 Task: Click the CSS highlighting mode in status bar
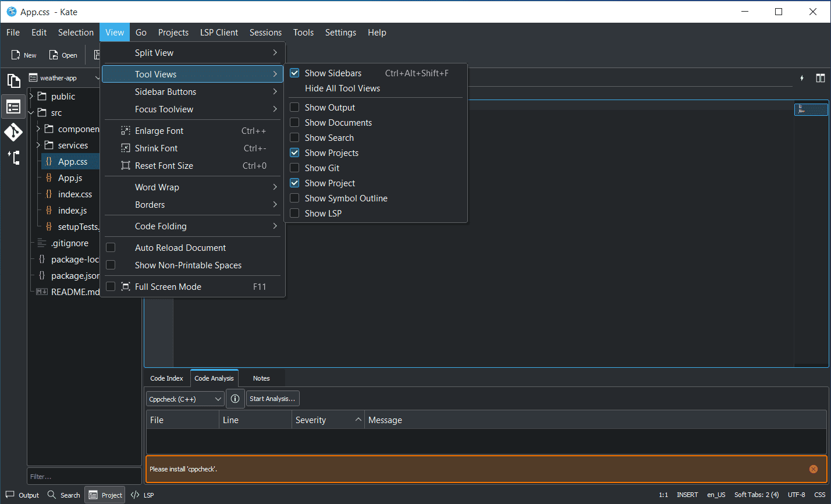pos(819,495)
